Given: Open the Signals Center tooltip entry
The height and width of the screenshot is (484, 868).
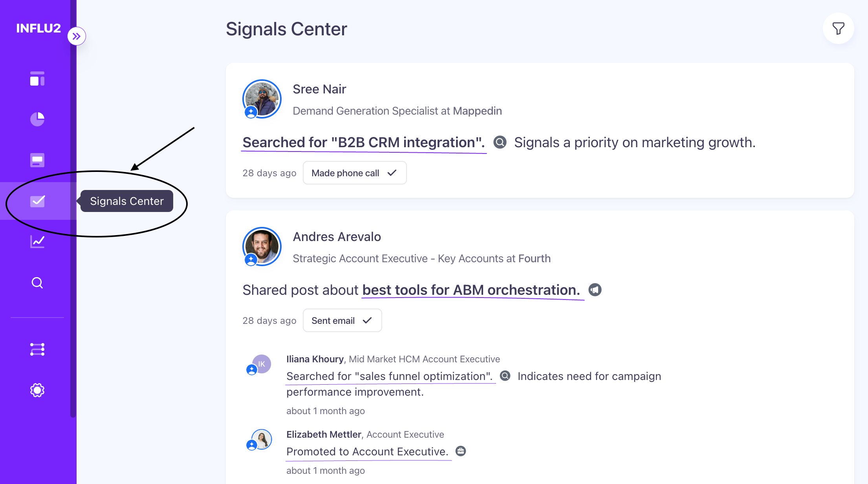Looking at the screenshot, I should [x=126, y=201].
